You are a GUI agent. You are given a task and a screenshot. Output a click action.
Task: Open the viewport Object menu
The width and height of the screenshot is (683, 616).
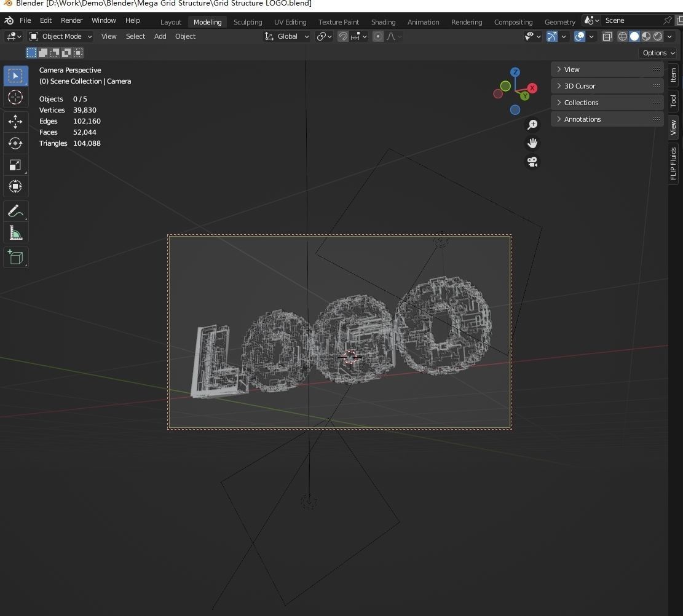[185, 37]
